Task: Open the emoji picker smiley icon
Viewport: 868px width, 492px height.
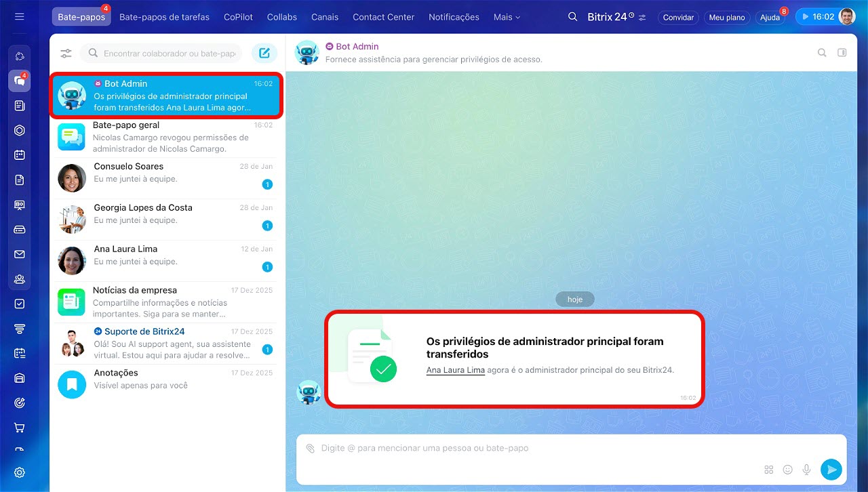Action: pyautogui.click(x=788, y=470)
